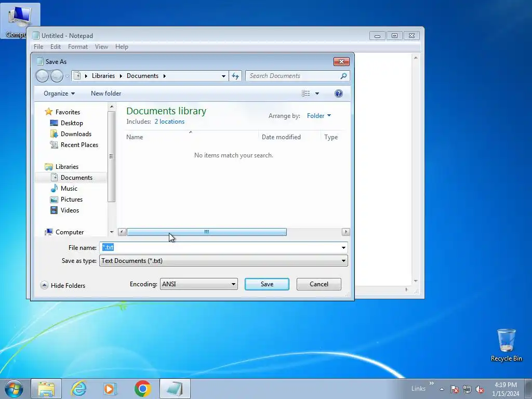
Task: Click Documents in the address breadcrumb
Action: pyautogui.click(x=142, y=76)
